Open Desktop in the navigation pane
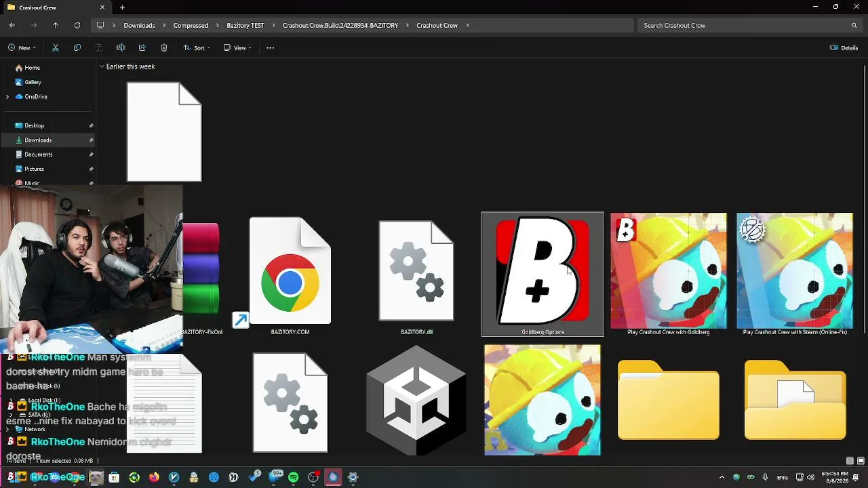Screen dimensions: 868x488 coord(34,125)
